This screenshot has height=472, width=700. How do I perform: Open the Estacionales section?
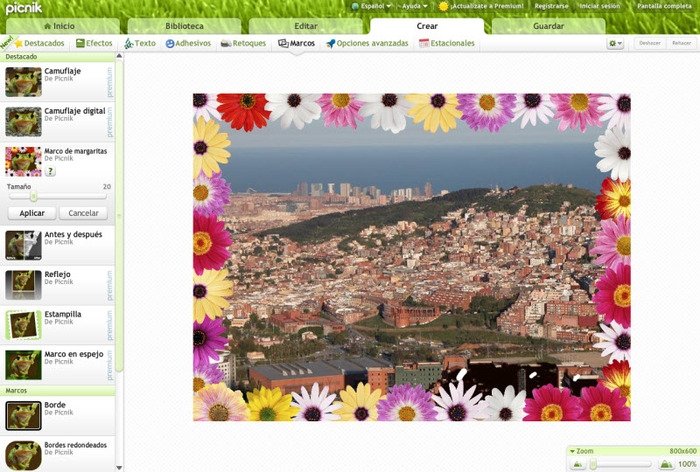tap(446, 43)
